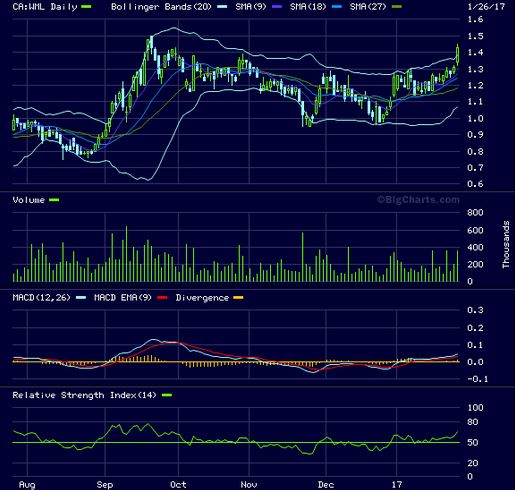Click the MACD EMA(9) legend label
515x490 pixels.
[123, 298]
